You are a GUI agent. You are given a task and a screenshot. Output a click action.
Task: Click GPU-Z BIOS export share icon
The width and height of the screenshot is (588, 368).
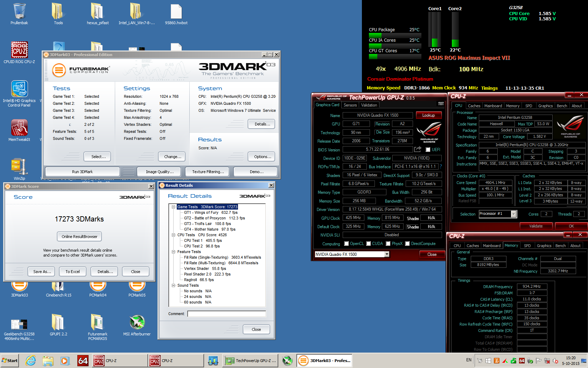[x=418, y=149]
